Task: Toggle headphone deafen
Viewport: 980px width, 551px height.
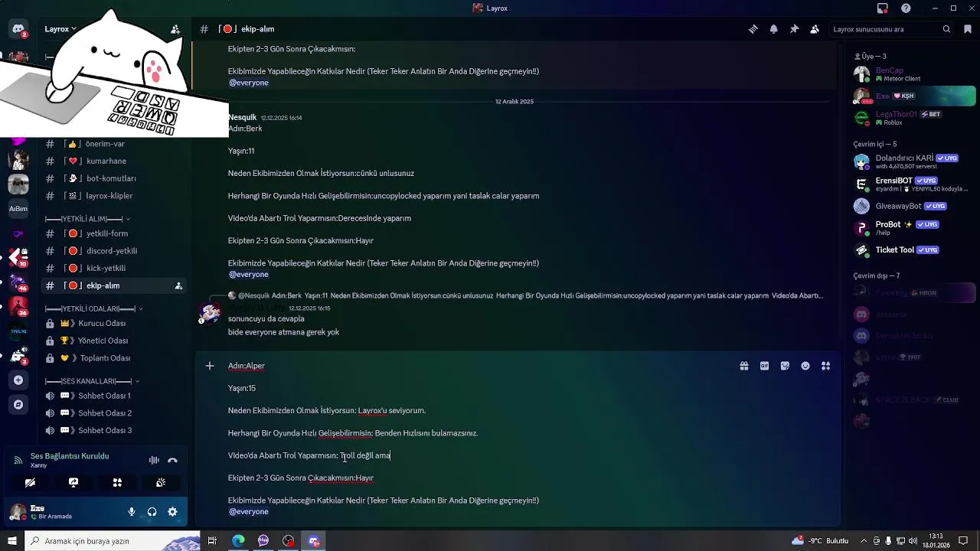Action: 152,512
